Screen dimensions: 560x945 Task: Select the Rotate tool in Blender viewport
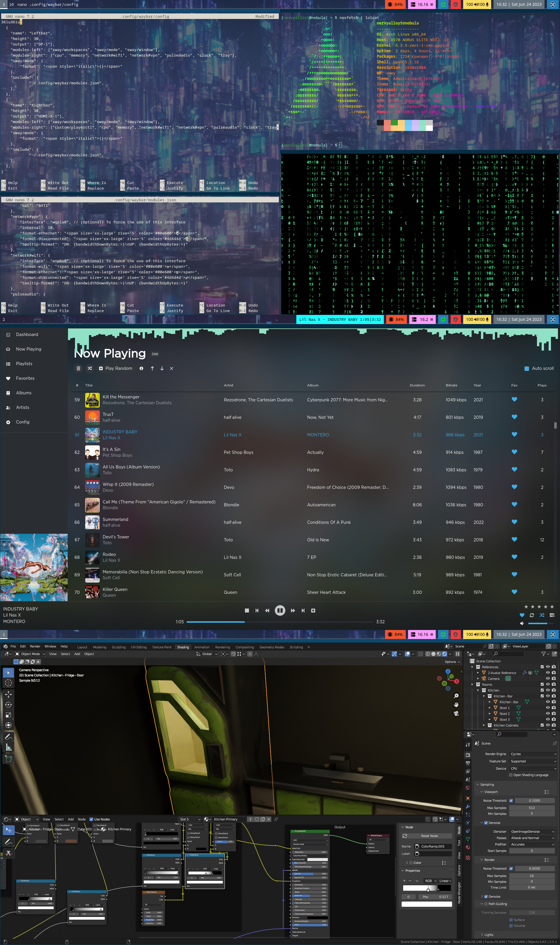coord(8,704)
